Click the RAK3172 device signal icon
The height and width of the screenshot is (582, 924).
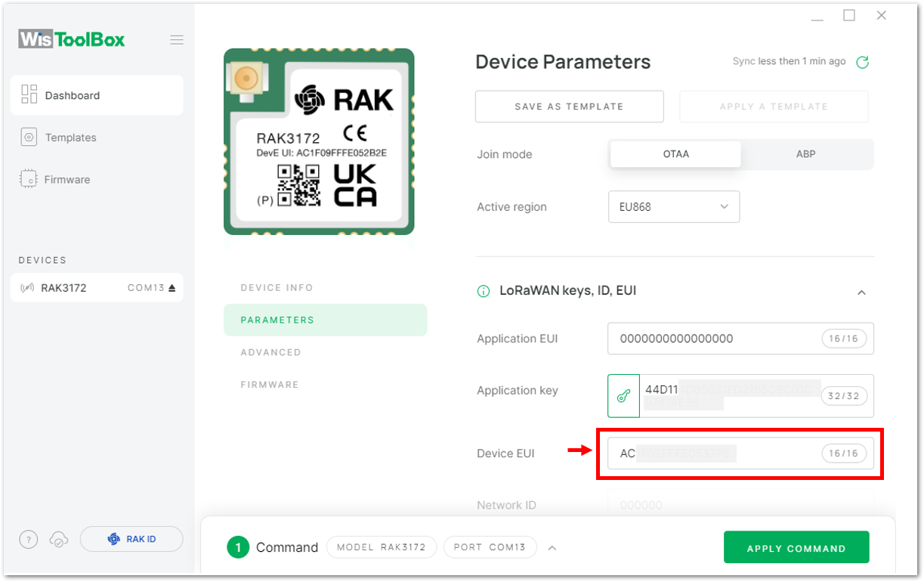tap(27, 288)
